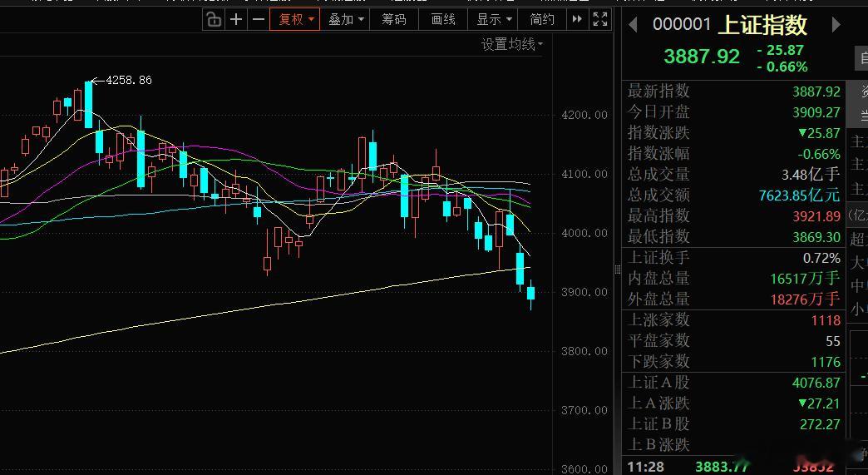
Task: Open the 显示 dropdown menu
Action: tap(493, 20)
